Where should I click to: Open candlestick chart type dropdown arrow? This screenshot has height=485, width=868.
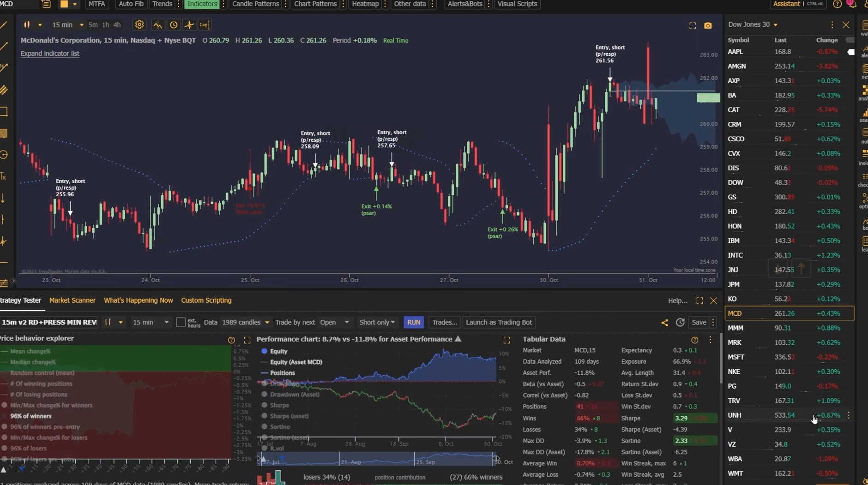40,25
